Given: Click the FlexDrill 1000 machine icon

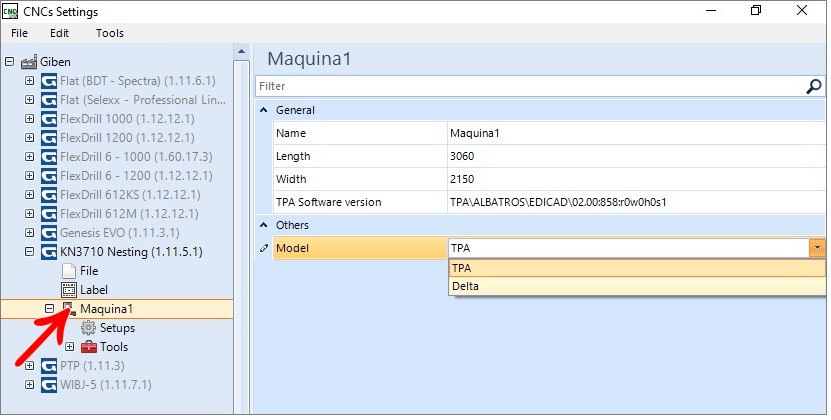Looking at the screenshot, I should 49,119.
